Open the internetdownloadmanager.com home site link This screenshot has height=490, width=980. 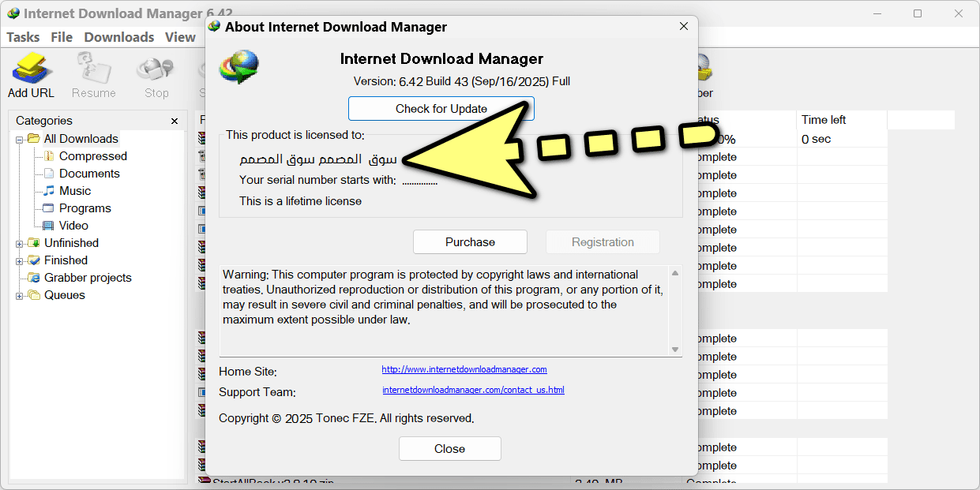464,369
